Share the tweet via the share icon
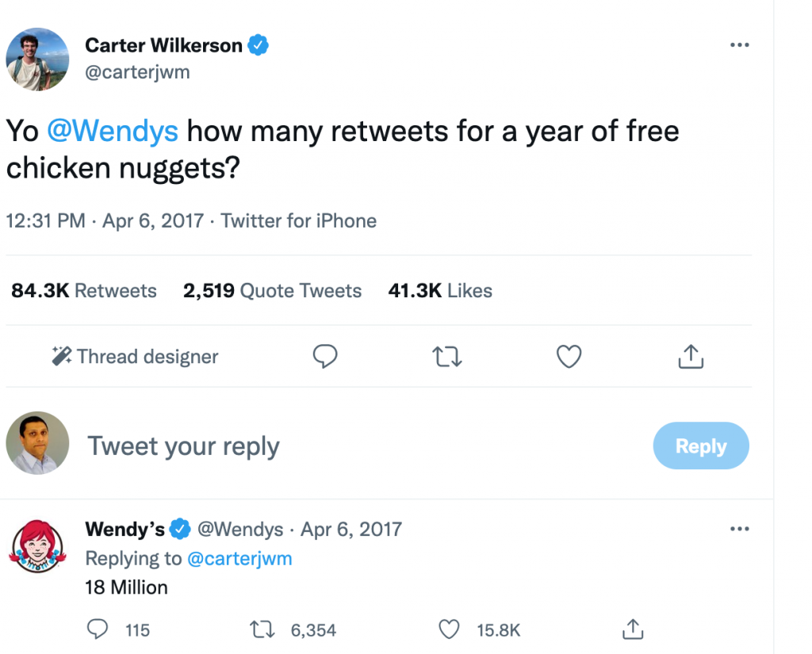Viewport: 812px width, 654px height. coord(691,357)
